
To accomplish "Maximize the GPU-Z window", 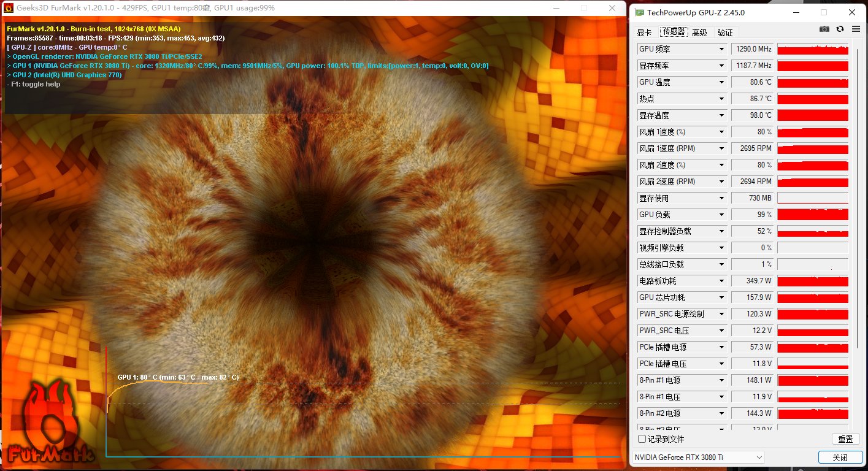I will [824, 12].
